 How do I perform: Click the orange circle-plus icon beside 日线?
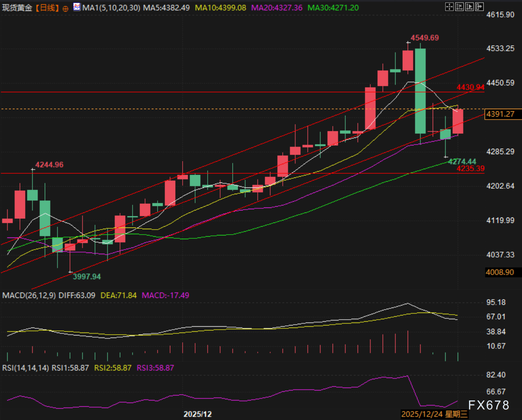[x=65, y=8]
